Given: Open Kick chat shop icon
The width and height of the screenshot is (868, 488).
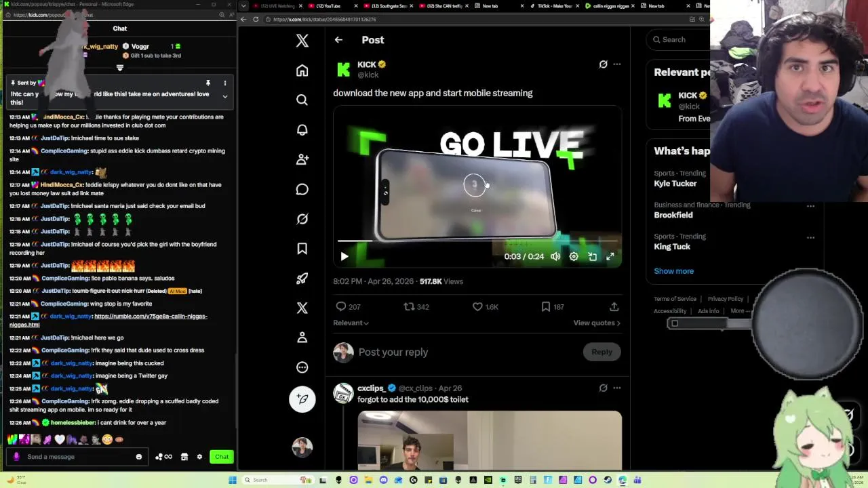Looking at the screenshot, I should 184,457.
